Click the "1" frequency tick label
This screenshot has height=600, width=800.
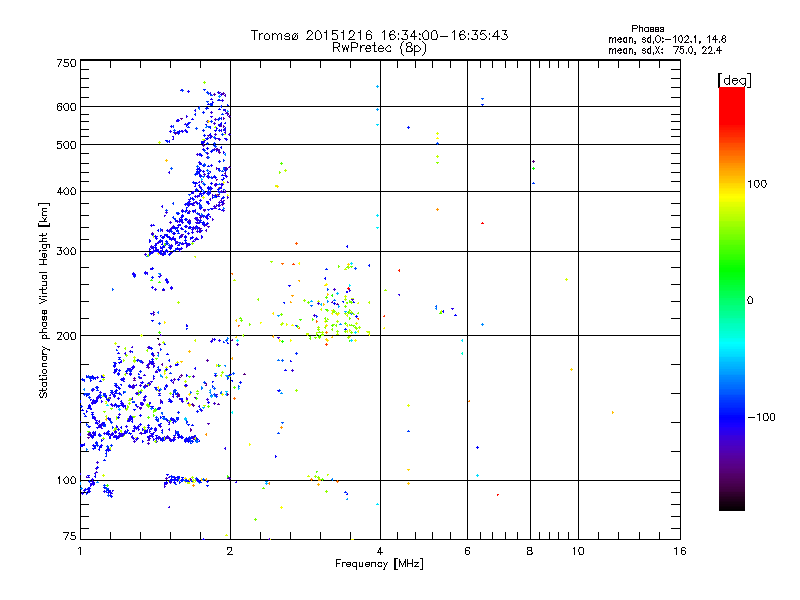click(80, 551)
